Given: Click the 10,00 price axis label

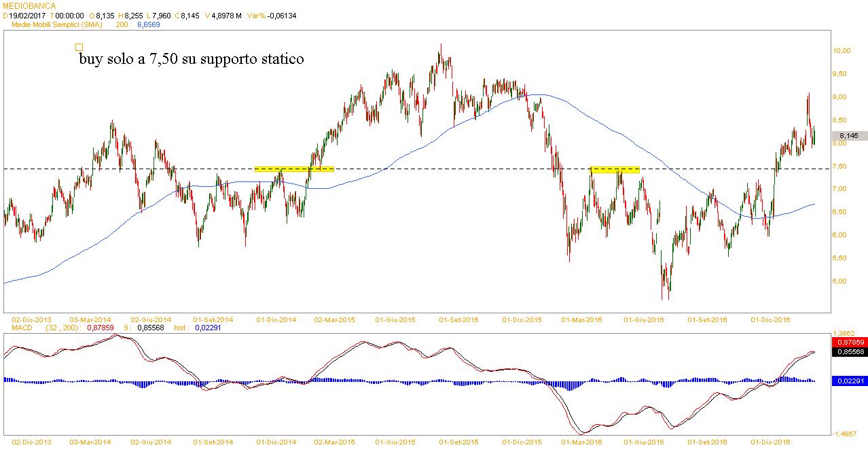Looking at the screenshot, I should pos(842,51).
